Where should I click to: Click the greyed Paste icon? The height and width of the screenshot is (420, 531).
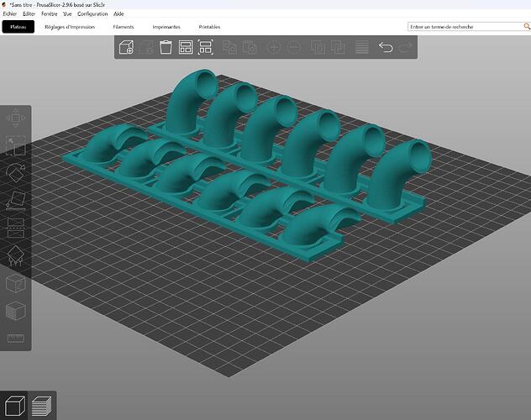coord(250,47)
